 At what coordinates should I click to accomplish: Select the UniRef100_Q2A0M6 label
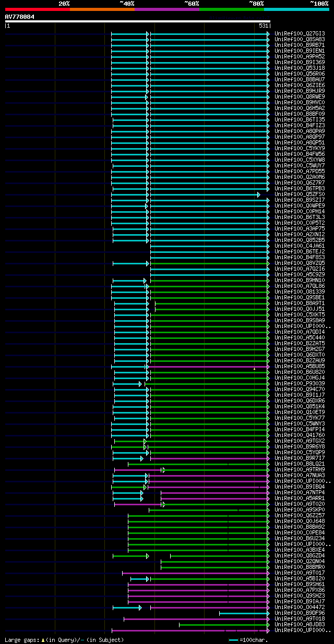(x=300, y=177)
